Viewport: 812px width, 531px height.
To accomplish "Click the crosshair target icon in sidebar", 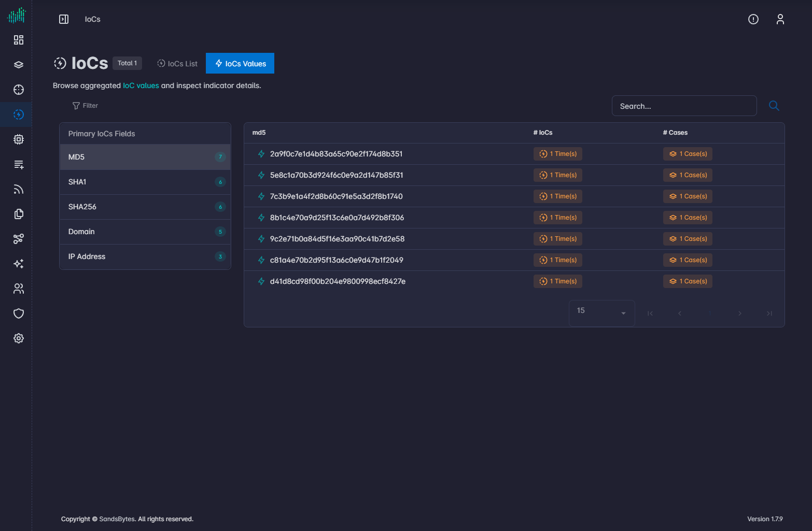I will point(19,90).
